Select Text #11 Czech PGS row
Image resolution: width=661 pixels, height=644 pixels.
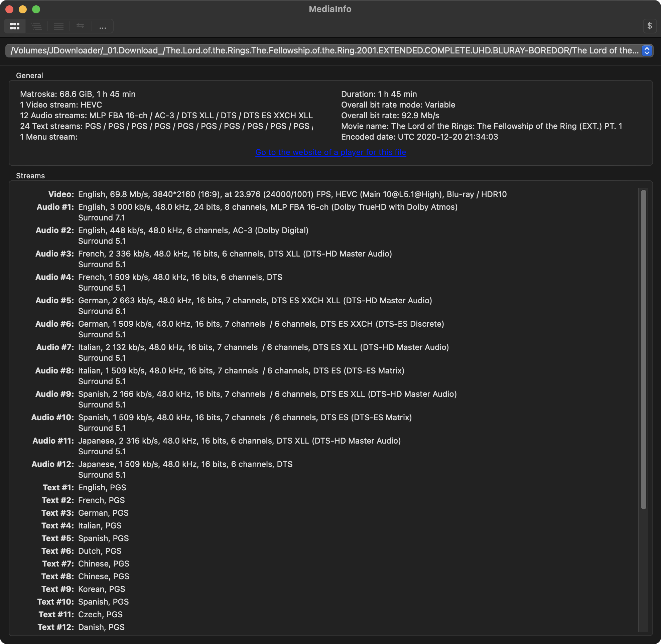(81, 614)
